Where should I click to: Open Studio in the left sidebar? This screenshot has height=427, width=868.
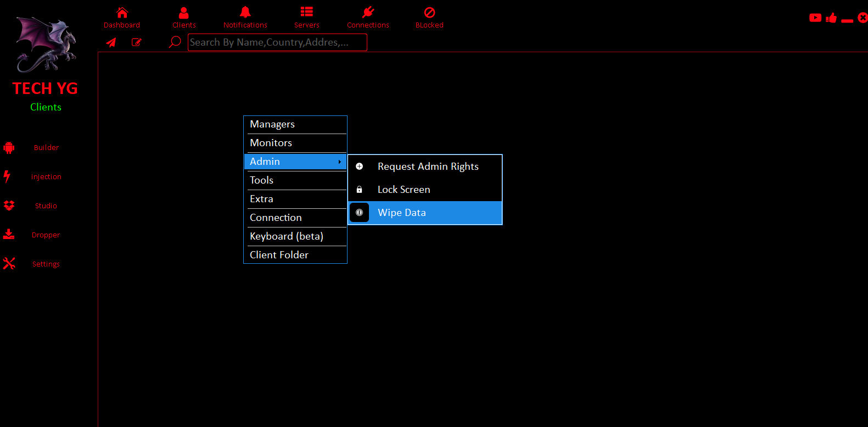click(x=46, y=206)
